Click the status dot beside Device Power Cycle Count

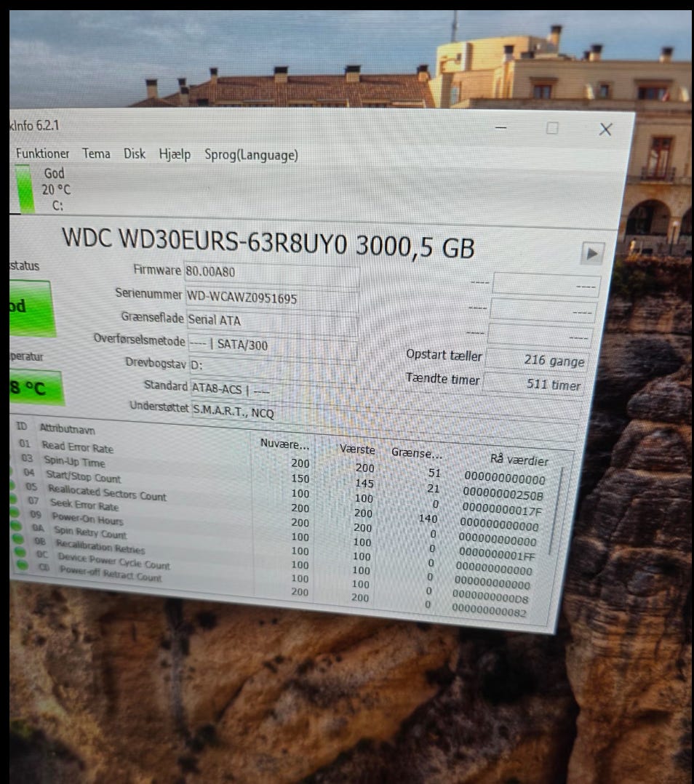point(20,551)
